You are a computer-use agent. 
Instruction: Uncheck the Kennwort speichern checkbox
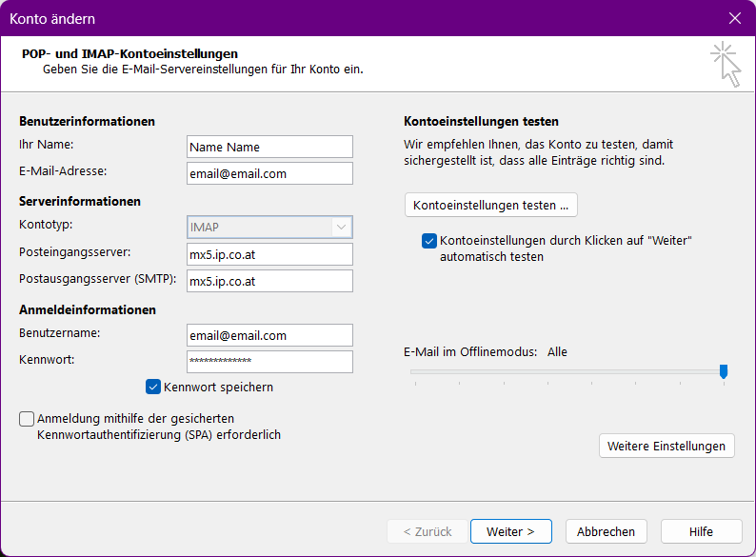(152, 387)
